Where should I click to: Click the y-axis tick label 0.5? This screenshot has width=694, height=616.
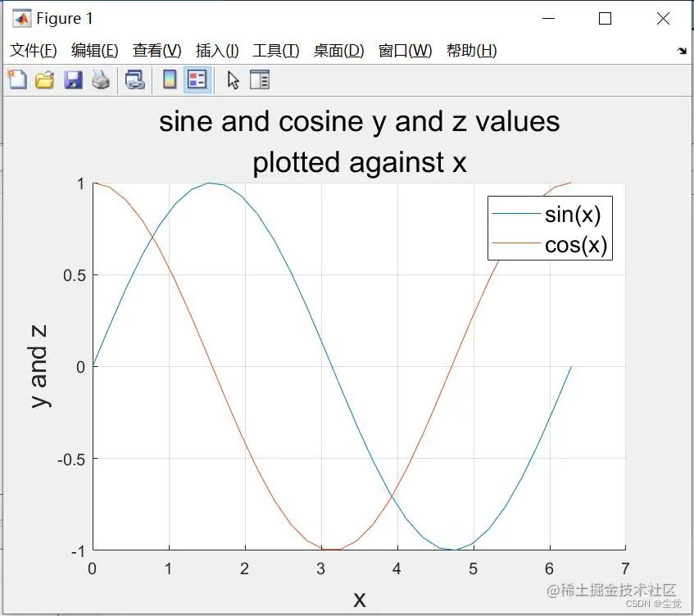tap(75, 275)
